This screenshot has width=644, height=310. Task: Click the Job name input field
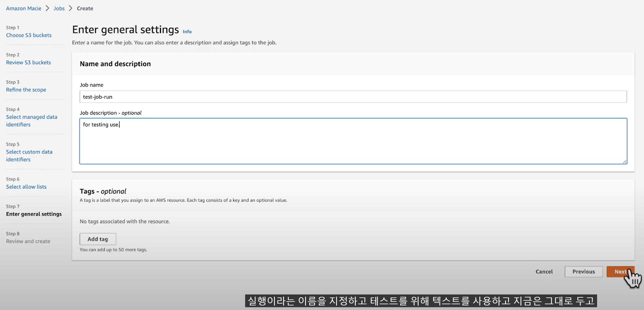coord(353,97)
